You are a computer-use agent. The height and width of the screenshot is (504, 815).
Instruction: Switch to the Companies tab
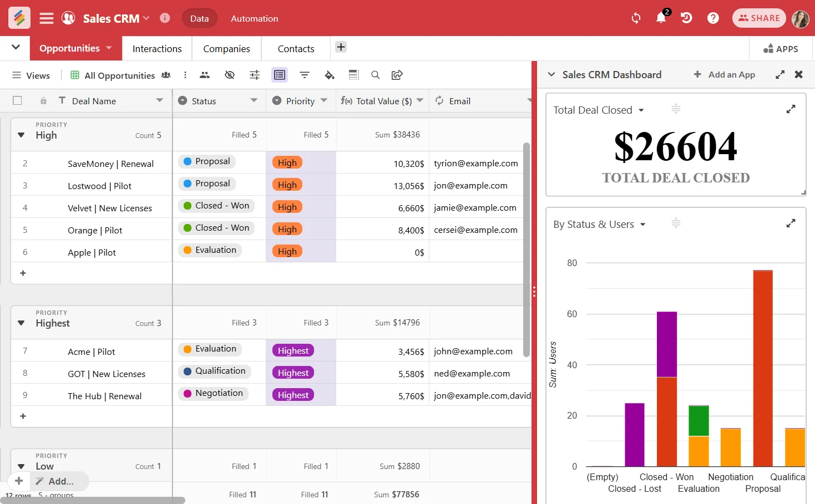tap(226, 49)
